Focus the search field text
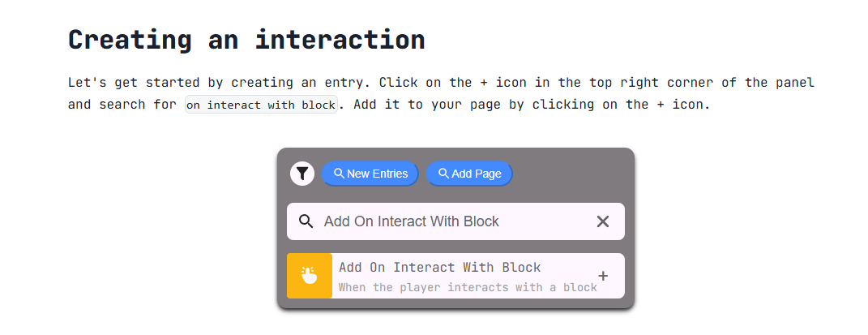The height and width of the screenshot is (335, 868). [412, 221]
